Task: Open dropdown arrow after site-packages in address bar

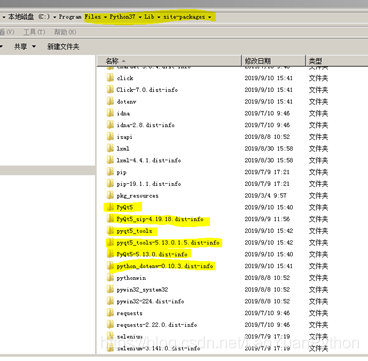Action: click(209, 17)
